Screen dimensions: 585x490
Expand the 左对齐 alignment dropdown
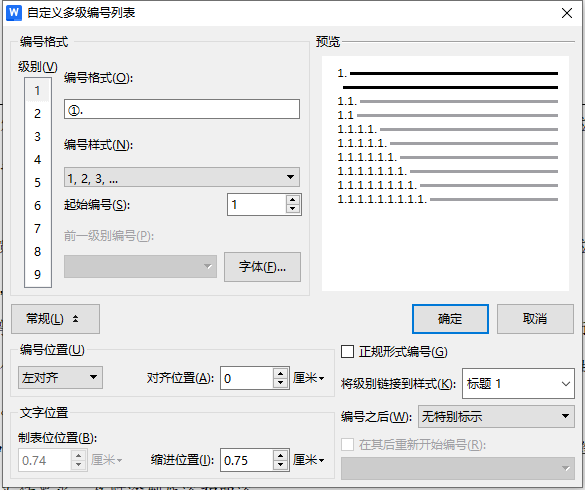point(60,378)
